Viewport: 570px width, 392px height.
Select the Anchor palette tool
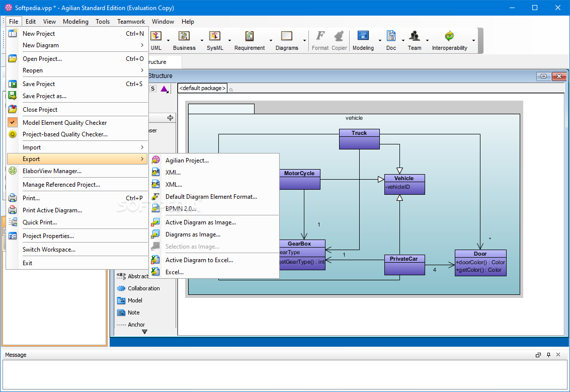point(131,325)
